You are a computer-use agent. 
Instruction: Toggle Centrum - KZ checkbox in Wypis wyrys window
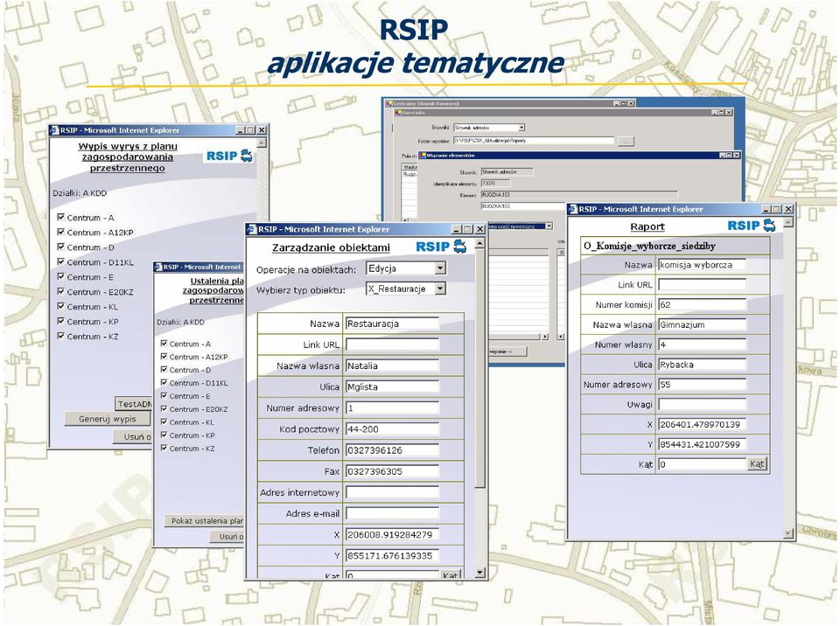point(60,336)
